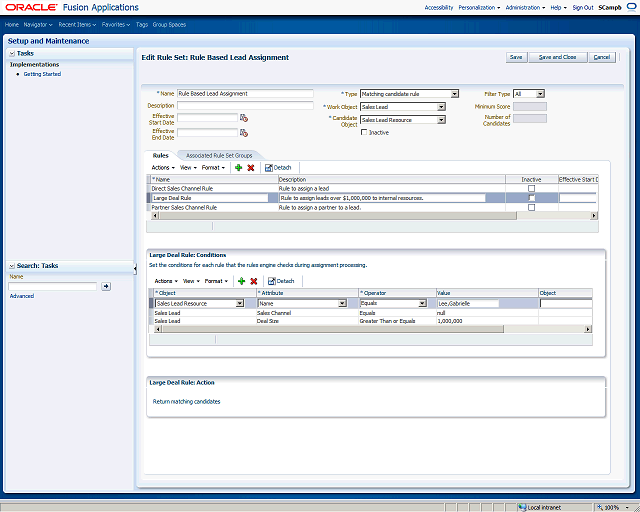Open the Navigator menu
Image resolution: width=640 pixels, height=512 pixels.
38,24
